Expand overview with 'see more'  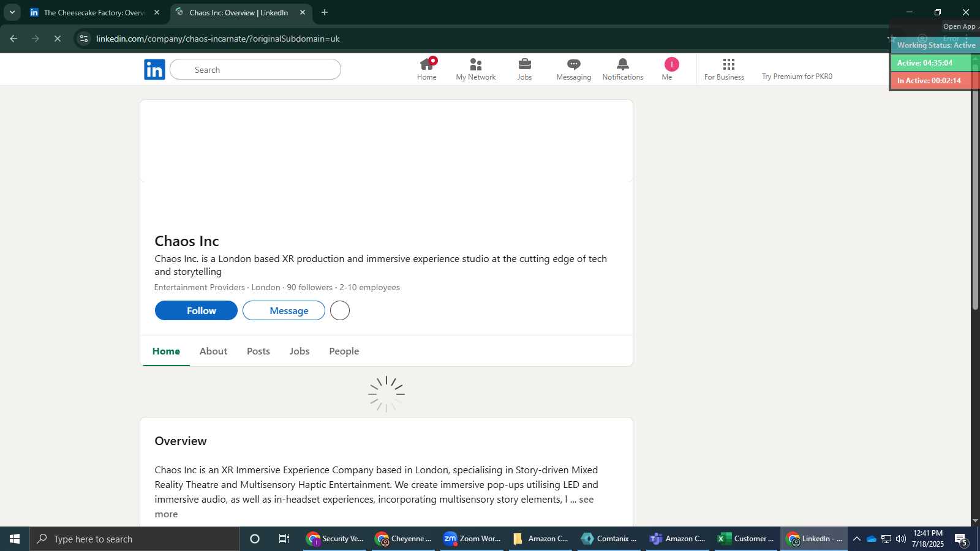tap(586, 500)
